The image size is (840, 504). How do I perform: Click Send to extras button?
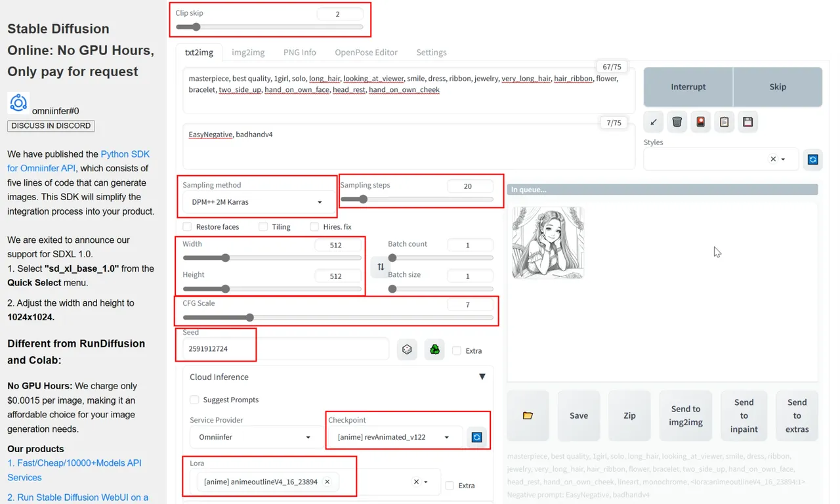[797, 415]
